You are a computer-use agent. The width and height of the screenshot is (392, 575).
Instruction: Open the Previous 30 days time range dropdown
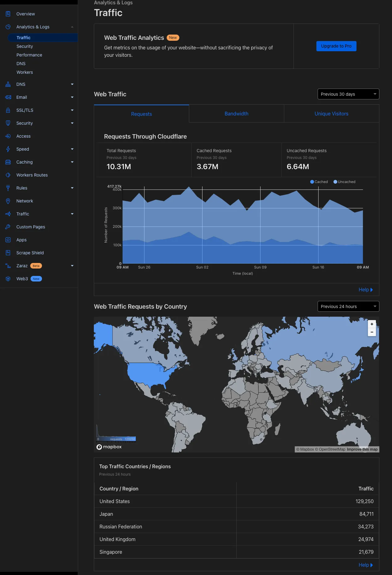[348, 94]
